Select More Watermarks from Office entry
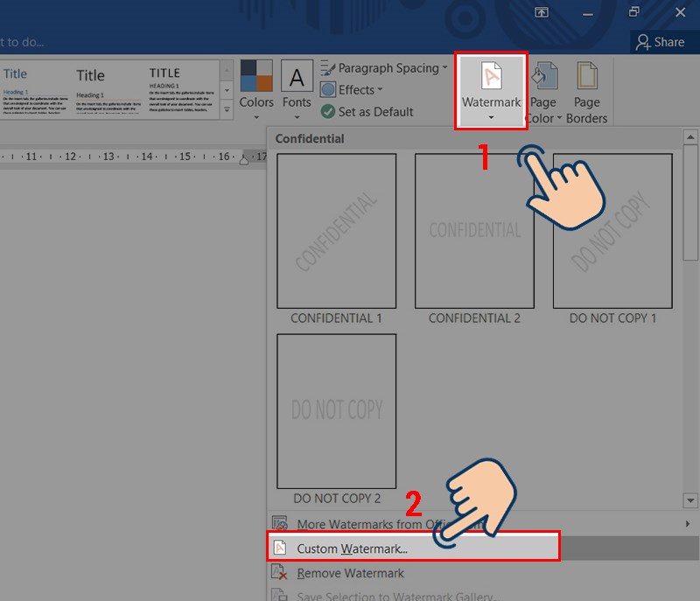The width and height of the screenshot is (700, 601). coord(483,524)
